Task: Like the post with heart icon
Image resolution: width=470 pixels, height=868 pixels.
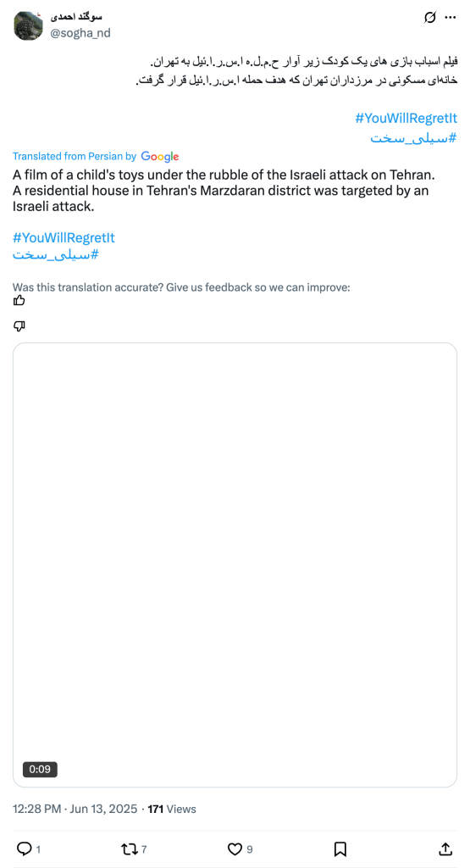Action: 235,849
